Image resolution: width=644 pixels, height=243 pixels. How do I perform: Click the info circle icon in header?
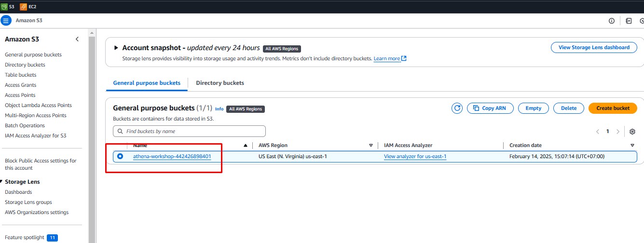tap(612, 21)
